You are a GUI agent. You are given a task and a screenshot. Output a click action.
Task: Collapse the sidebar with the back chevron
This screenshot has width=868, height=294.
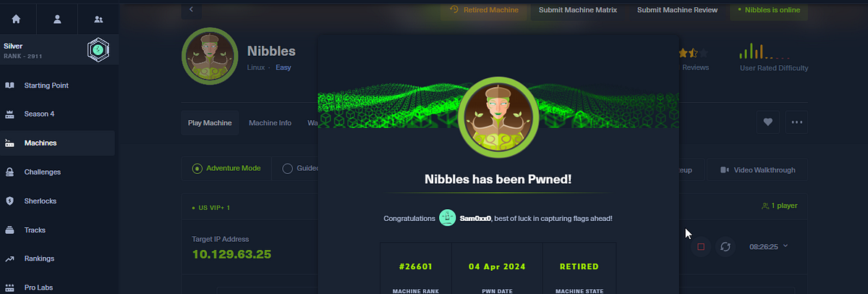tap(191, 9)
